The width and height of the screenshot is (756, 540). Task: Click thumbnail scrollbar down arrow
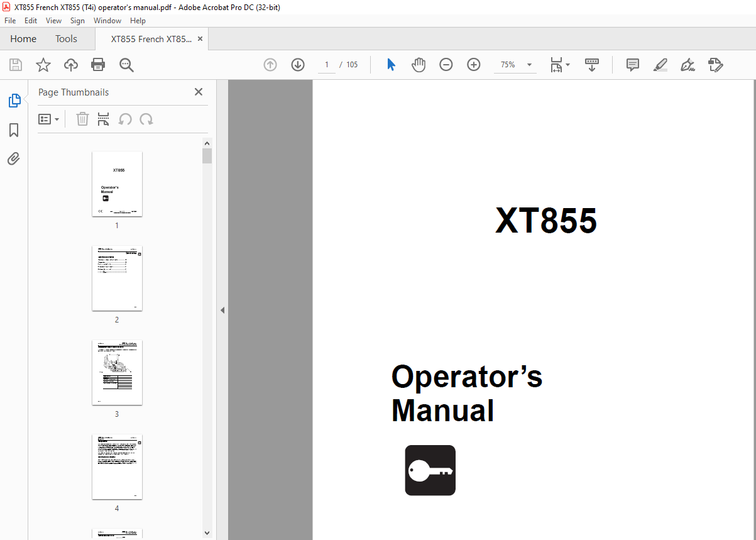pos(207,532)
